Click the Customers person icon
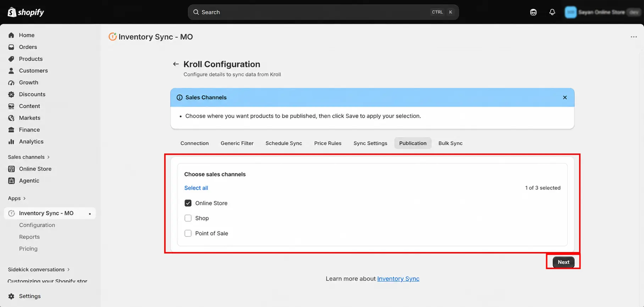Viewport: 644px width, 307px height. (x=11, y=71)
